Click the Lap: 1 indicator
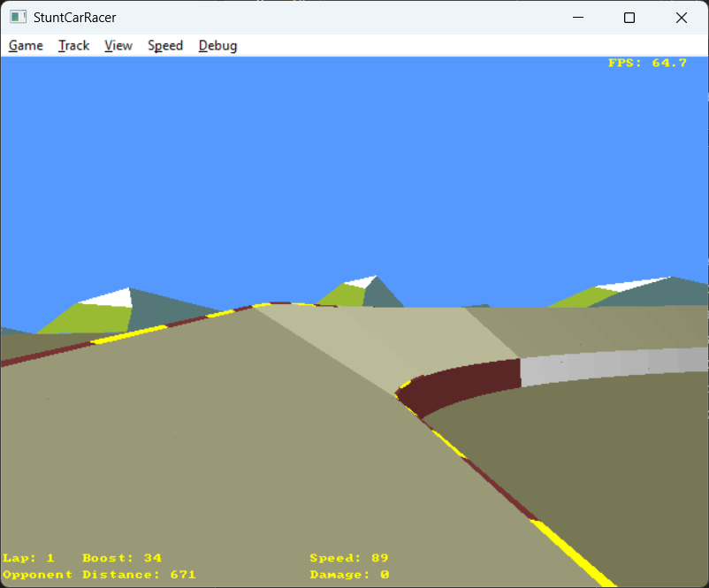This screenshot has width=709, height=588. (x=28, y=558)
